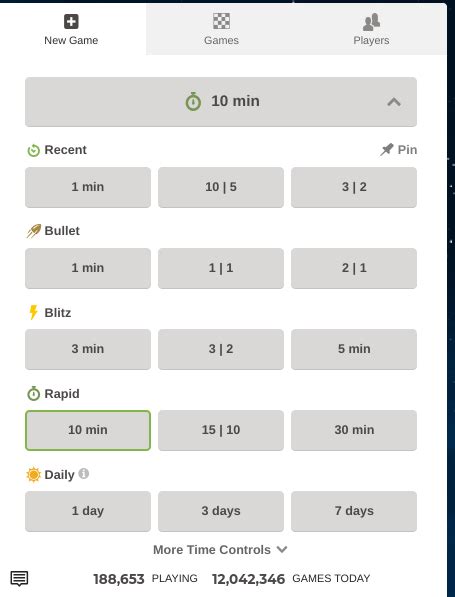Click the pushpin Pin icon
Screen dimensions: 455x597
[x=386, y=150]
